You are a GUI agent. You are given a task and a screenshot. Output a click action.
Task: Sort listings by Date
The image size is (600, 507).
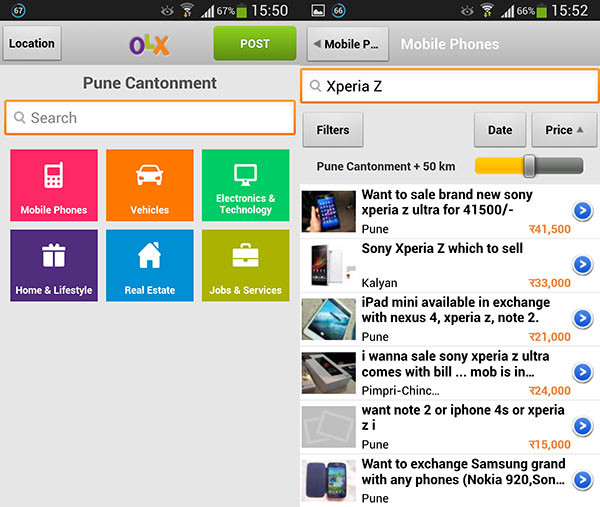pyautogui.click(x=500, y=130)
